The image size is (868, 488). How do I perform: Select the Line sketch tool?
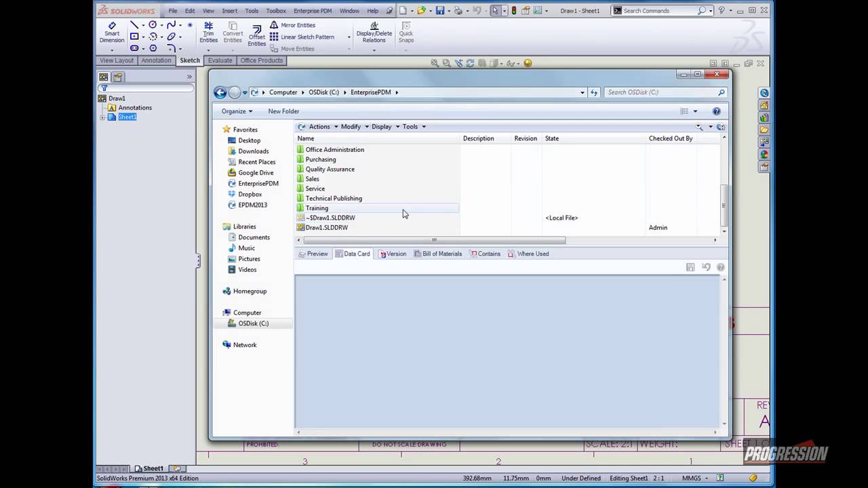tap(134, 25)
